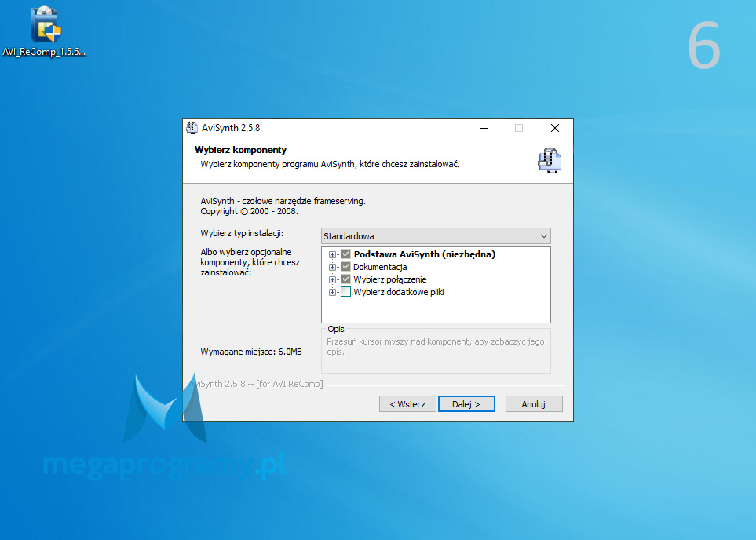Image resolution: width=756 pixels, height=540 pixels.
Task: Expand the Dokumentacja tree node
Action: pyautogui.click(x=332, y=267)
